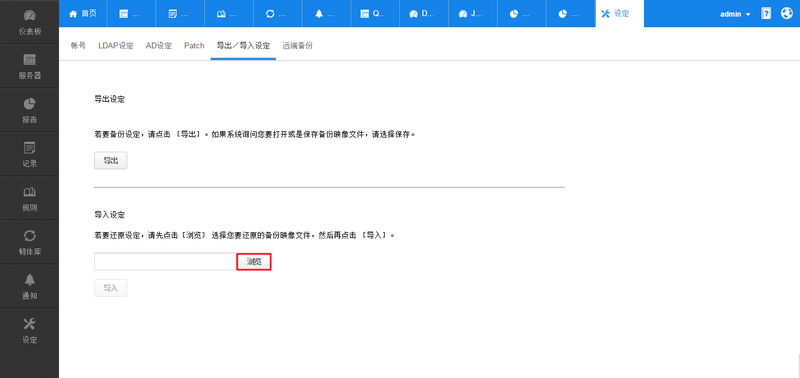Click the 导入 import button
The width and height of the screenshot is (800, 378).
pos(111,288)
